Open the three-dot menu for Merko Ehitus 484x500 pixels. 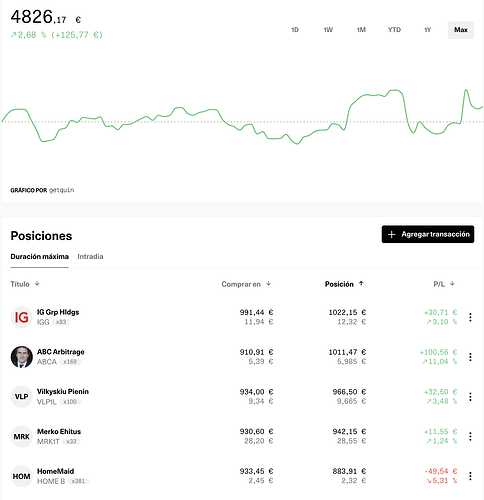[x=470, y=436]
